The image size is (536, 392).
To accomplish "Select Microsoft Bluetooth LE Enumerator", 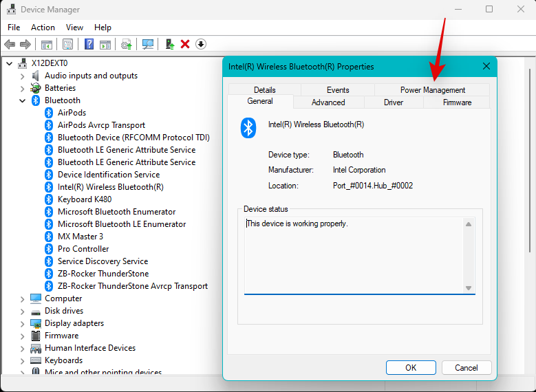I will pos(122,224).
